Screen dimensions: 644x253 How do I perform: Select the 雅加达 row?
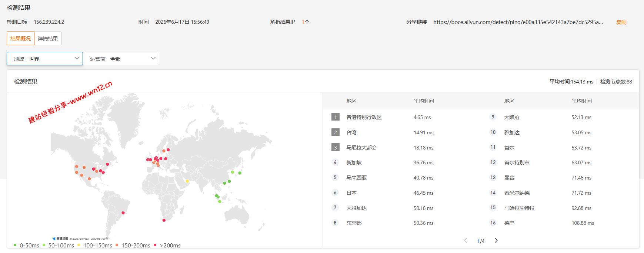(x=560, y=132)
